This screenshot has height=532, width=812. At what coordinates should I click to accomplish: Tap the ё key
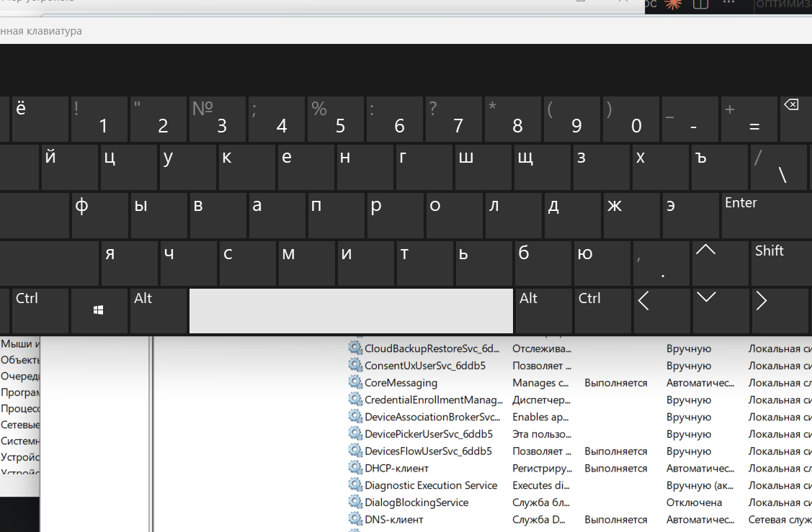(40, 119)
